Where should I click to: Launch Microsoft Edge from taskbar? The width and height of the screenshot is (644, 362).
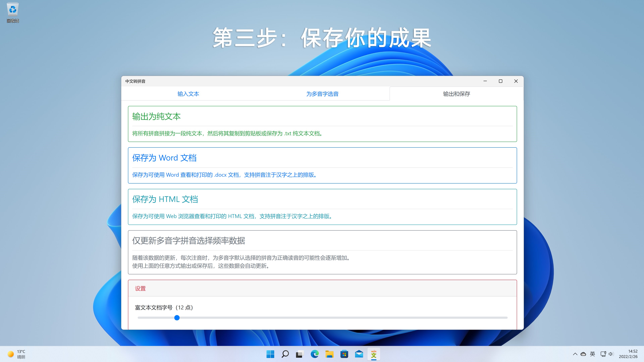(314, 354)
